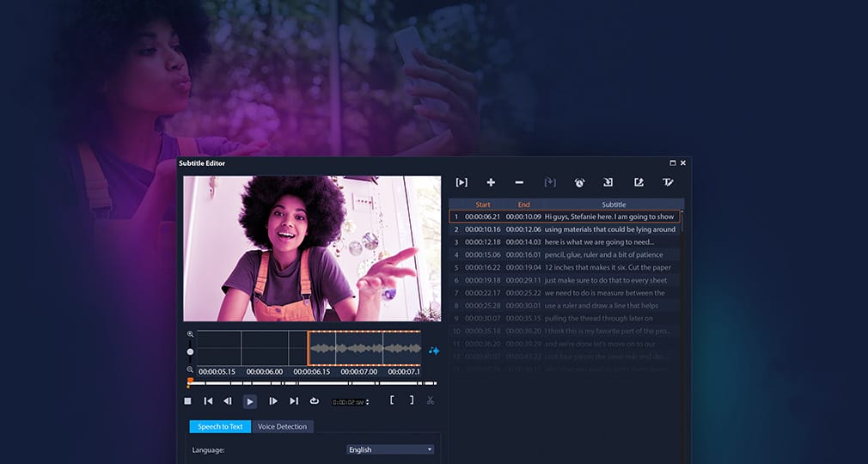Set mark-out with right bracket button
Image resolution: width=868 pixels, height=464 pixels.
pos(412,400)
